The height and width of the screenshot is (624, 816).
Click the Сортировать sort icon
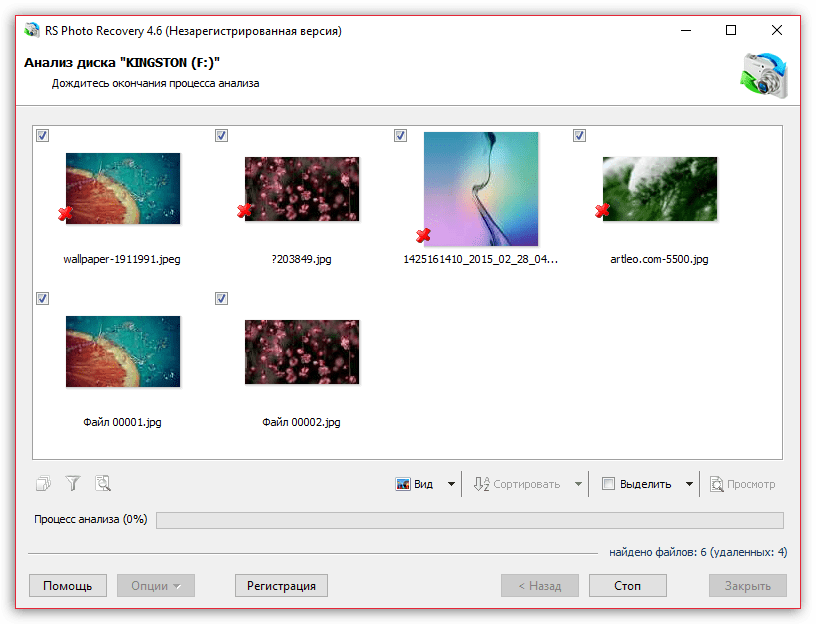pos(481,484)
